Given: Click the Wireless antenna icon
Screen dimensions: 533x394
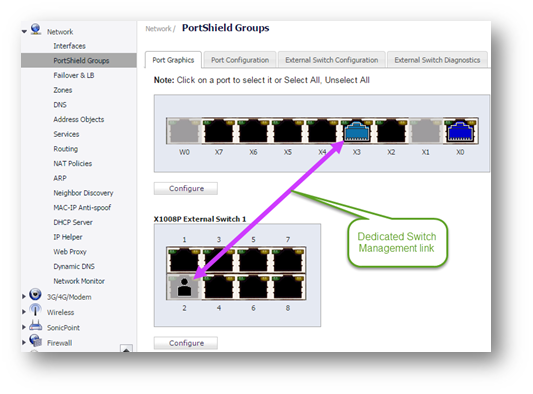Looking at the screenshot, I should 35,310.
